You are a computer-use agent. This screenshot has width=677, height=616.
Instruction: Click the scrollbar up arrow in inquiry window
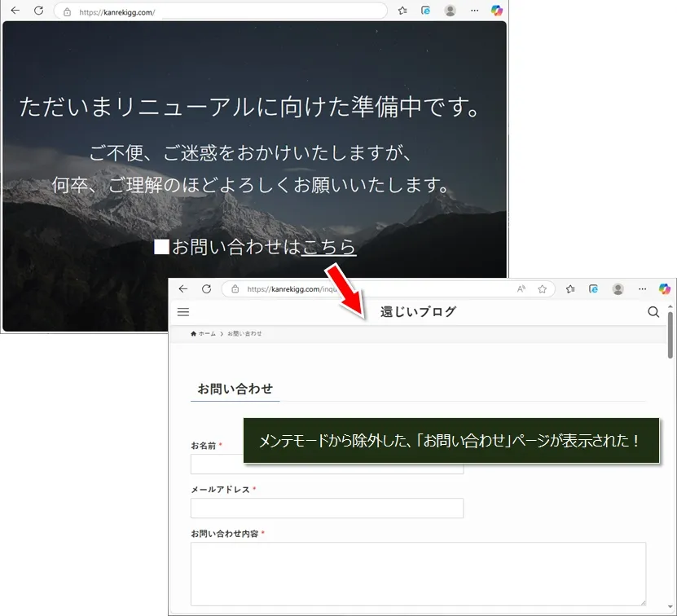pos(670,306)
